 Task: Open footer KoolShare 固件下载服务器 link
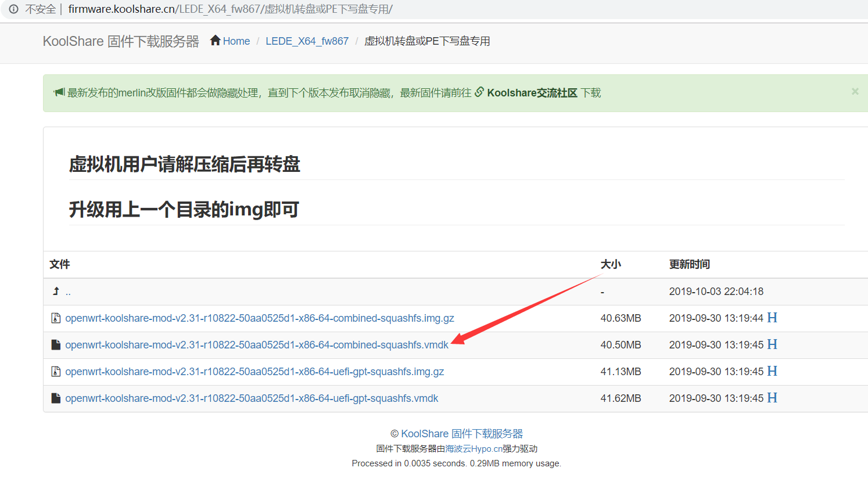pos(462,434)
